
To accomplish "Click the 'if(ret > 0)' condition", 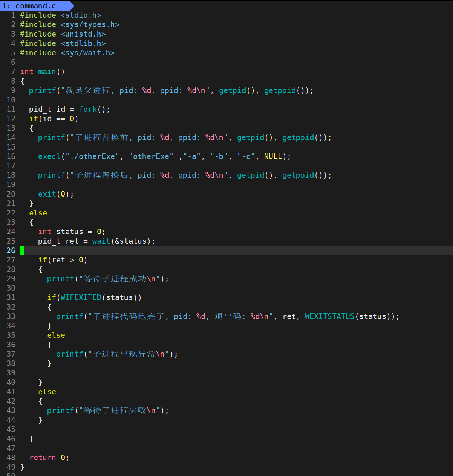I will [63, 260].
